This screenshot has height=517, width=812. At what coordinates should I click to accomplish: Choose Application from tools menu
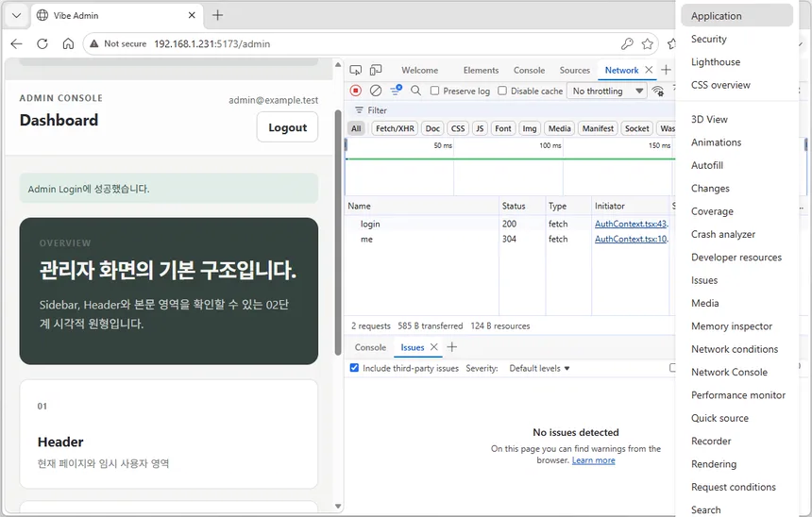point(736,16)
